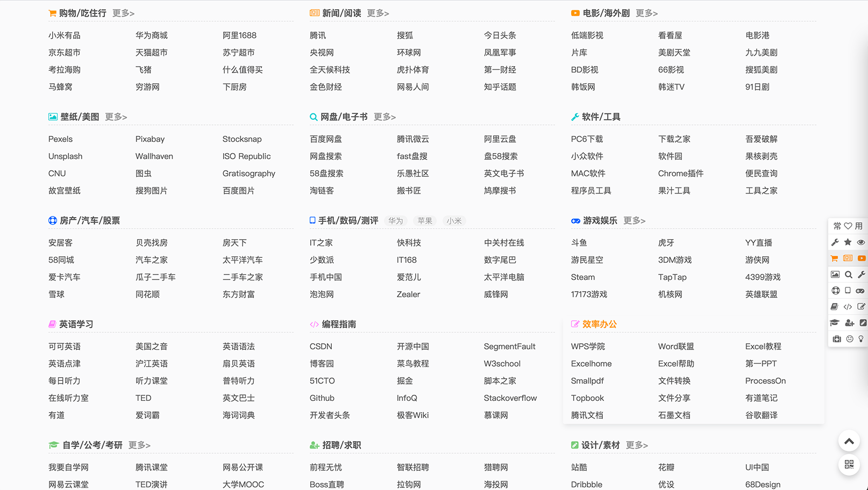Click the gamepad icon in the sidebar
868x490 pixels.
pos(860,291)
